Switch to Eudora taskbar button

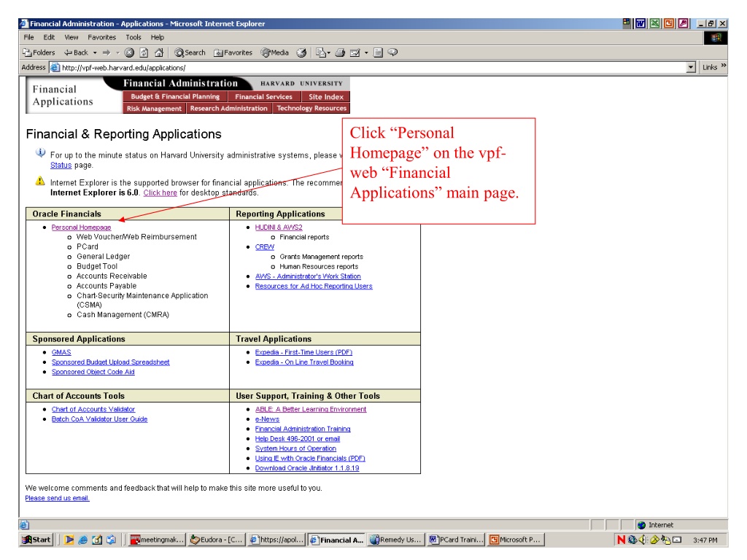(x=216, y=540)
